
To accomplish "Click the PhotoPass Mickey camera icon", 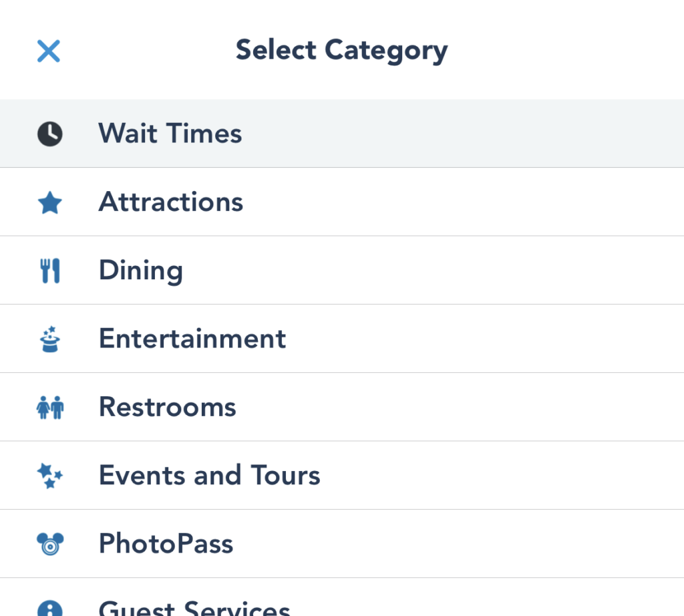I will (49, 544).
